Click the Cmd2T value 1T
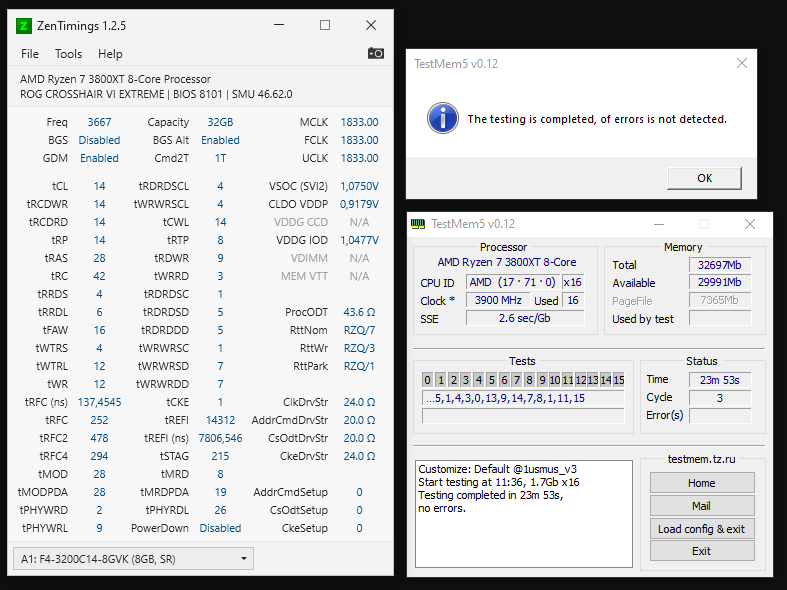 point(220,158)
